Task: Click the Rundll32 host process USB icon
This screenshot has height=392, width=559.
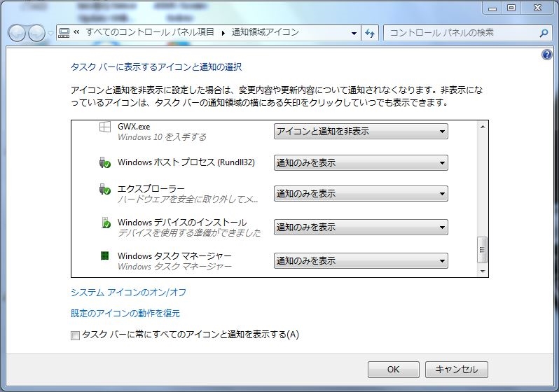Action: pos(104,162)
